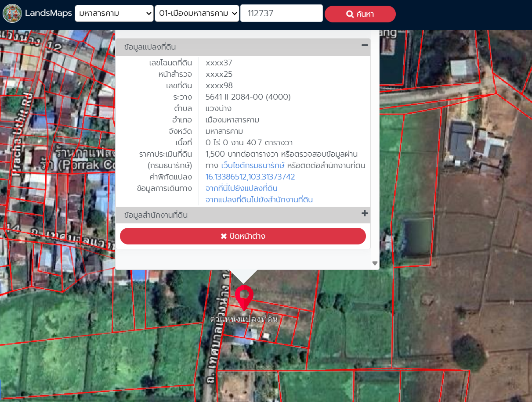Expand ข้อมูลสำนักงานที่ดิน with the plus icon
The image size is (532, 402).
364,214
